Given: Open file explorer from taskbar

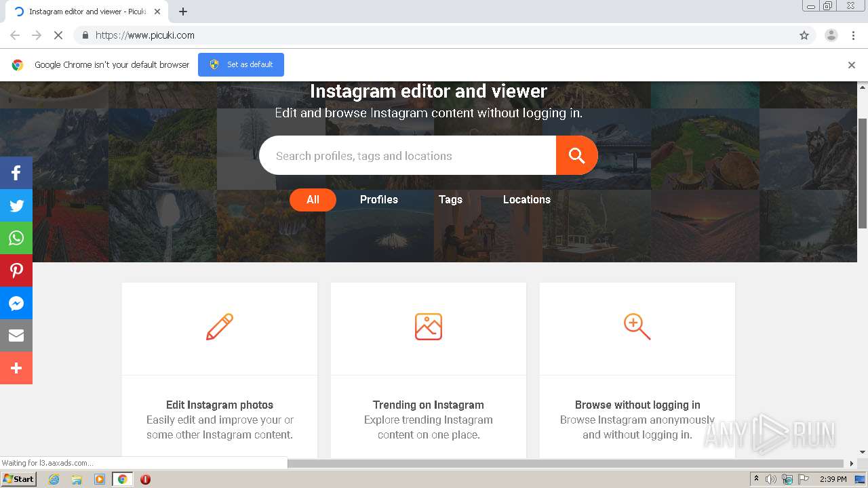Looking at the screenshot, I should pyautogui.click(x=77, y=479).
